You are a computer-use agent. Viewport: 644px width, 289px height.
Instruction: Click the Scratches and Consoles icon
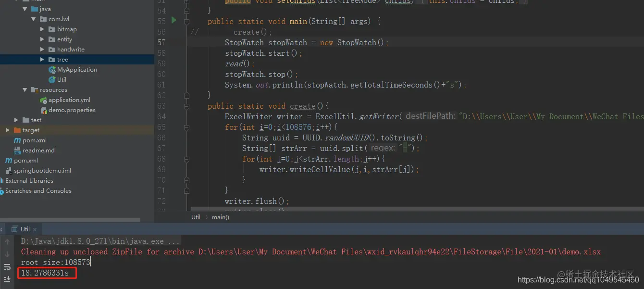click(1, 191)
